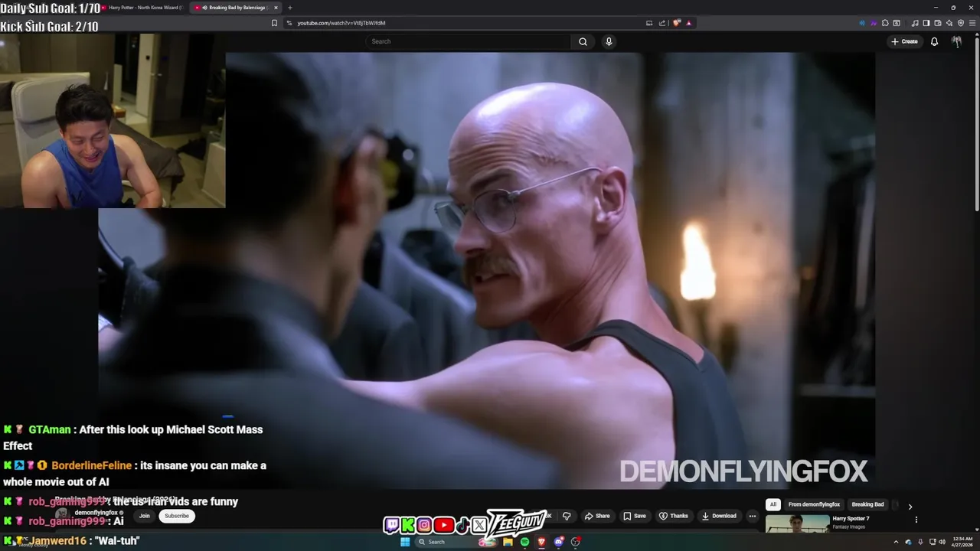Click the Brave browser taskbar icon
The image size is (980, 551).
pyautogui.click(x=541, y=542)
